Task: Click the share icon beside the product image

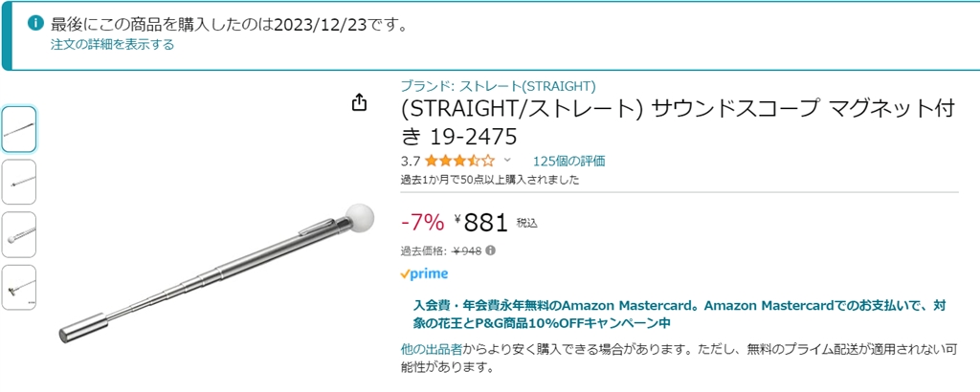Action: click(360, 102)
